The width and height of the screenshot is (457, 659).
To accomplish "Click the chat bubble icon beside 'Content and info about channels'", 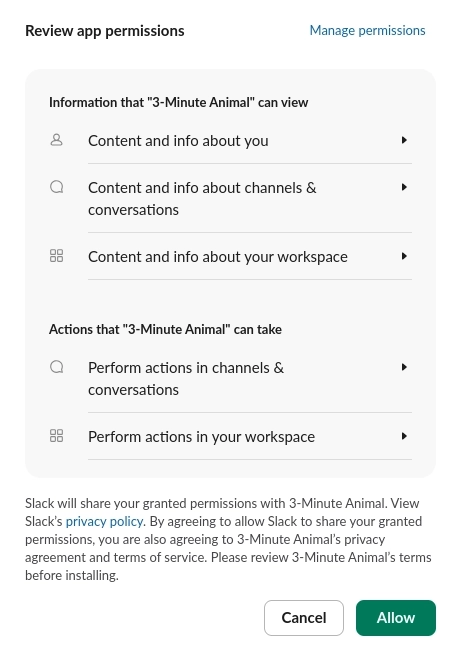I will point(56,187).
